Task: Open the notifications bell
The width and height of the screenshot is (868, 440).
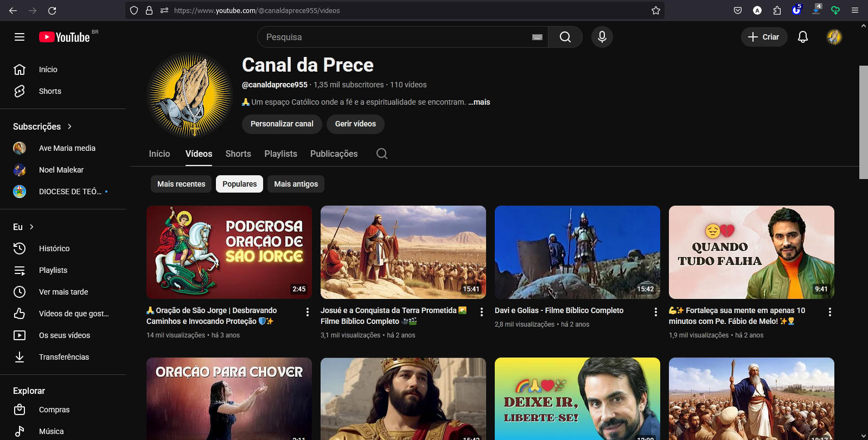Action: coord(802,37)
